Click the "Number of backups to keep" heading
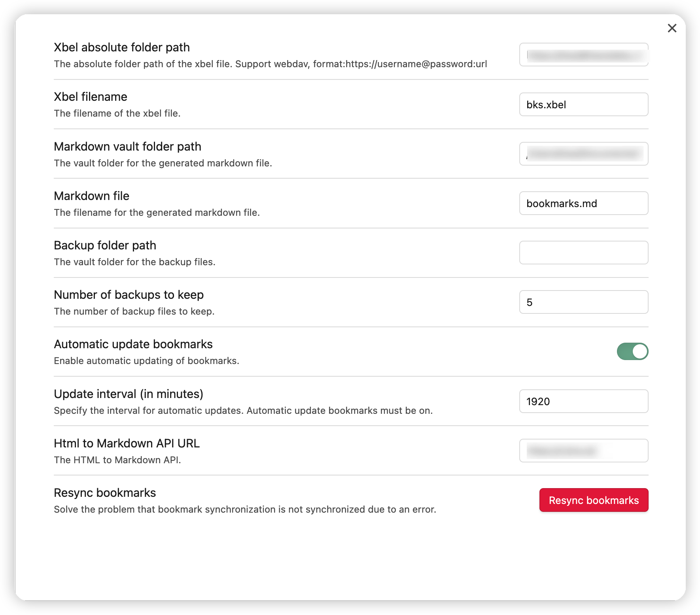The height and width of the screenshot is (615, 700). 129,295
